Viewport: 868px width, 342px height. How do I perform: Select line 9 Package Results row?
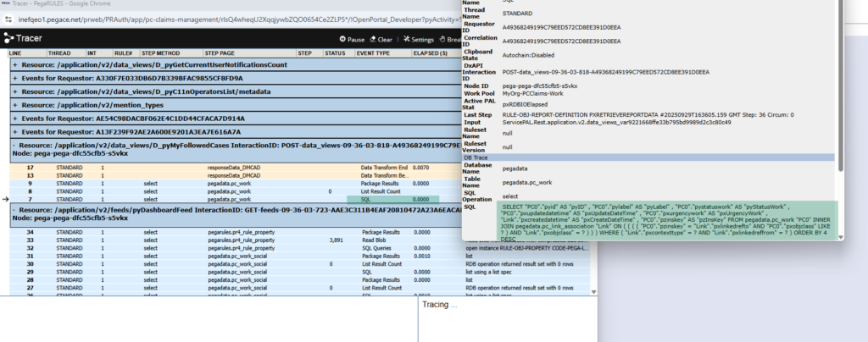click(237, 184)
